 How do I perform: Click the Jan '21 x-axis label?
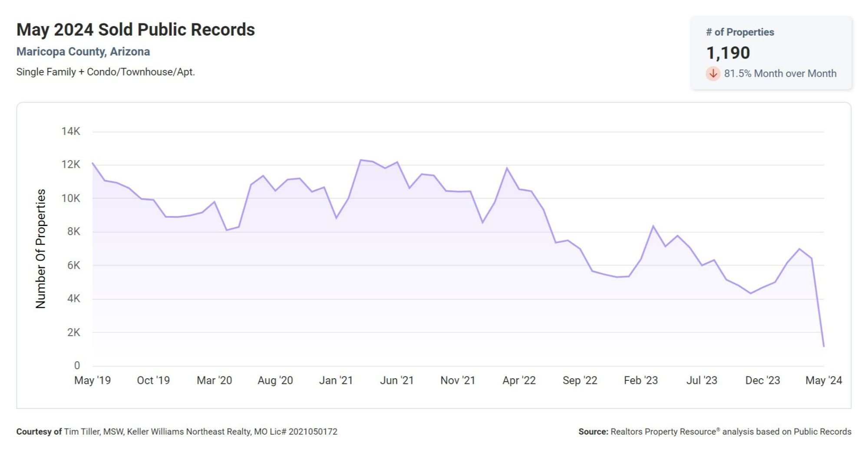click(336, 380)
